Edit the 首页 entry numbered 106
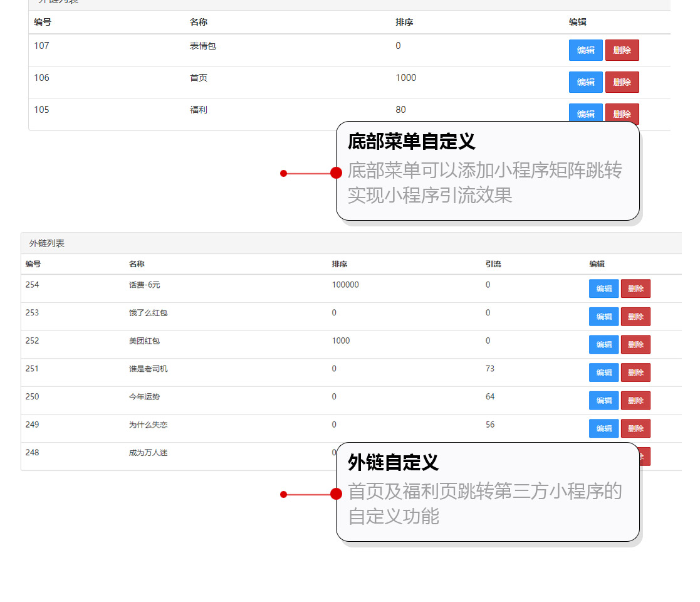 pyautogui.click(x=585, y=82)
